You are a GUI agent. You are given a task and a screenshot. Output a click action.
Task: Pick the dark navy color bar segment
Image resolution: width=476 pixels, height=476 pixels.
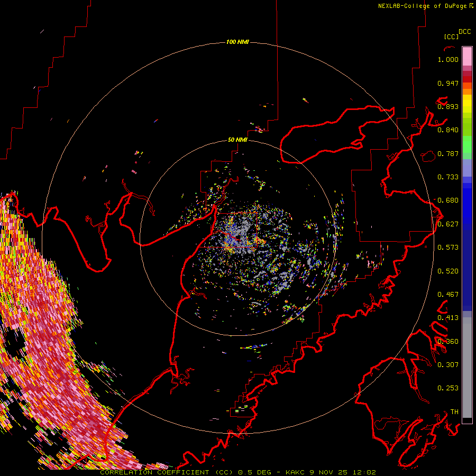(x=467, y=267)
